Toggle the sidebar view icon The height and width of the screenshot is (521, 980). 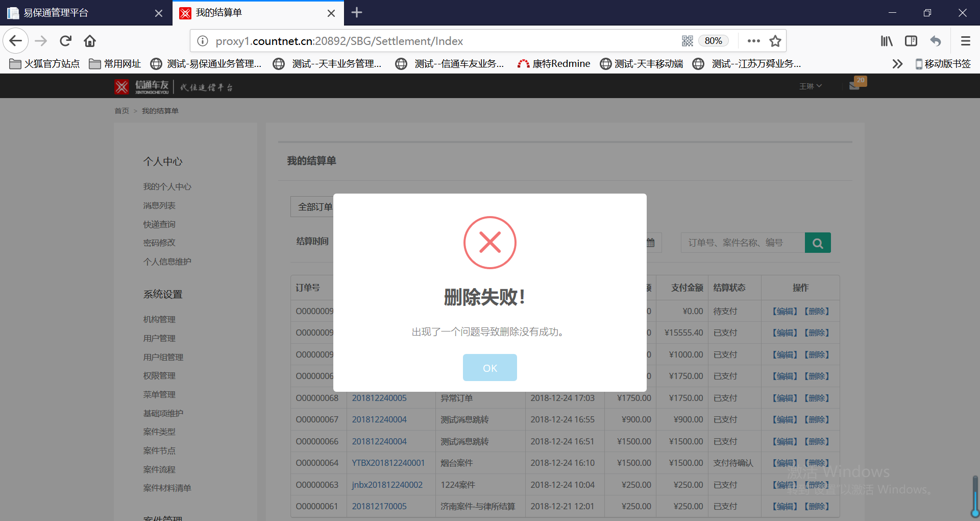click(911, 41)
